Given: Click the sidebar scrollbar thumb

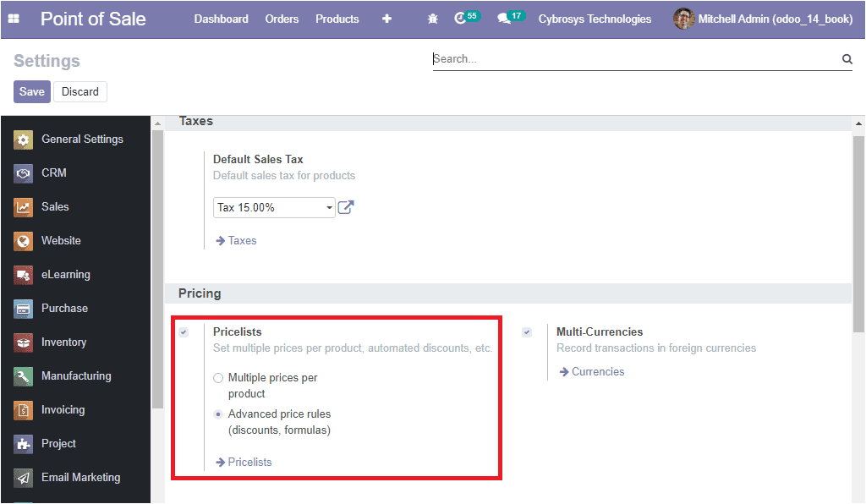Looking at the screenshot, I should (x=157, y=270).
